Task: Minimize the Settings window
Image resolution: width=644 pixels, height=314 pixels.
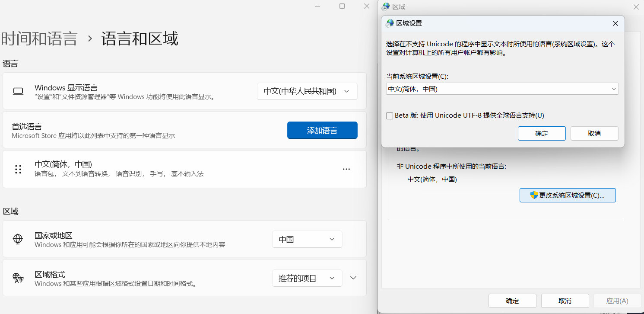Action: point(317,6)
